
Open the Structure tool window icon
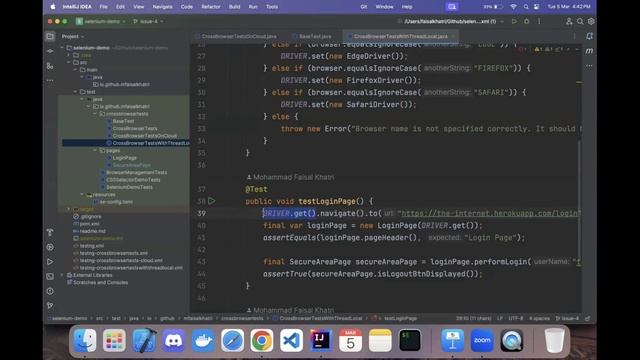pyautogui.click(x=50, y=66)
